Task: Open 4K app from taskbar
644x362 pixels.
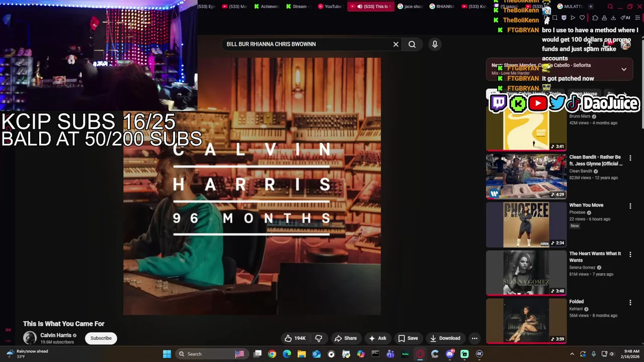Action: click(479, 354)
